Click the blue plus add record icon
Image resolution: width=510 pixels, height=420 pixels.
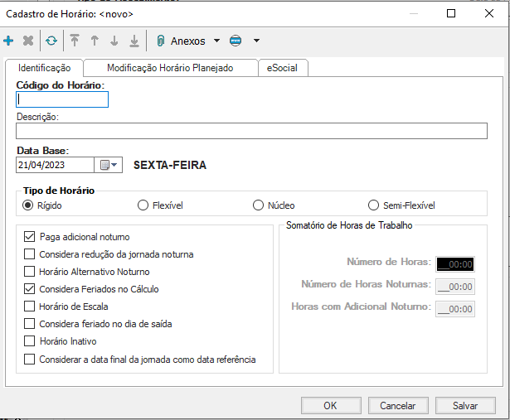click(8, 41)
